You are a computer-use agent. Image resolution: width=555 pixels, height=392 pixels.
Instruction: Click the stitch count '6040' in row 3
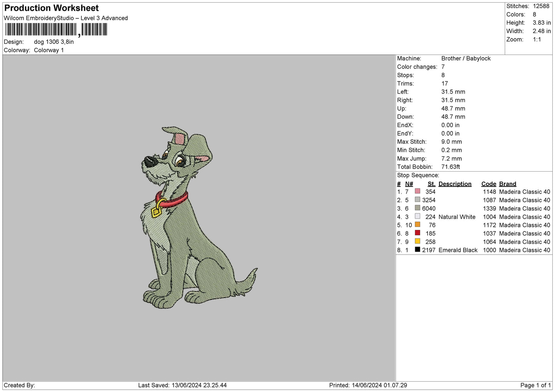pyautogui.click(x=429, y=208)
